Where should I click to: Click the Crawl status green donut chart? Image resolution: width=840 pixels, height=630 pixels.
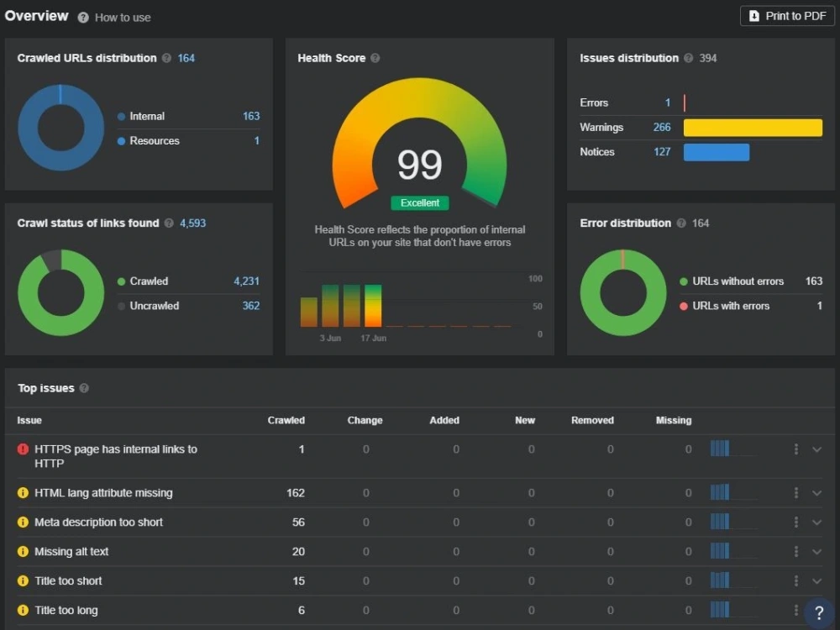coord(60,292)
